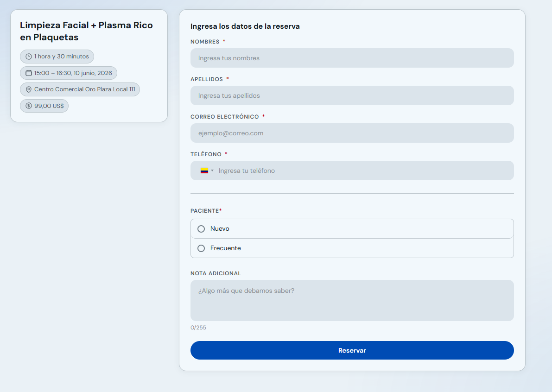Click the NOTA ADICIONAL label
Viewport: 552px width, 392px height.
[x=216, y=273]
